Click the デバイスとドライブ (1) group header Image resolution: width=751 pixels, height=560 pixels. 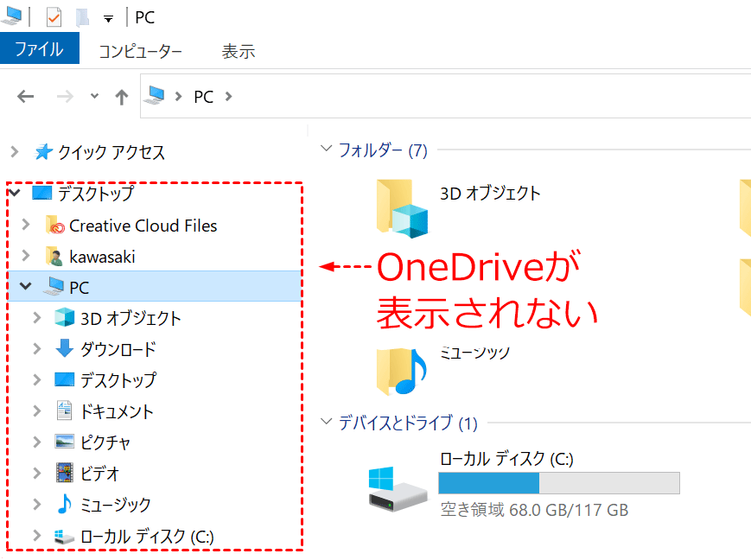(408, 423)
